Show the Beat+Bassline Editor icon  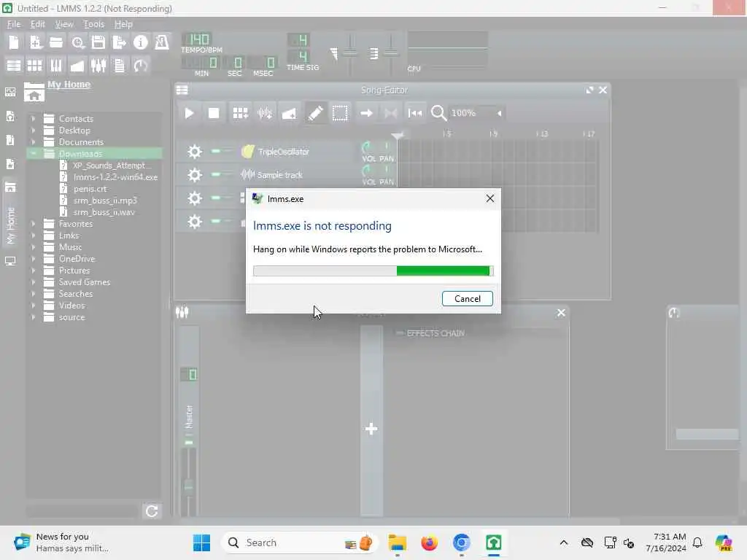35,65
